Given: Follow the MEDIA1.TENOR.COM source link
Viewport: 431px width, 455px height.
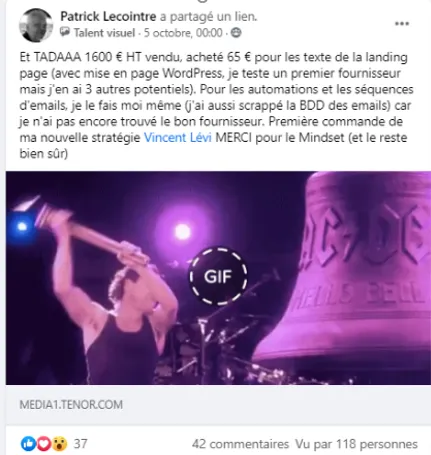Looking at the screenshot, I should (71, 405).
